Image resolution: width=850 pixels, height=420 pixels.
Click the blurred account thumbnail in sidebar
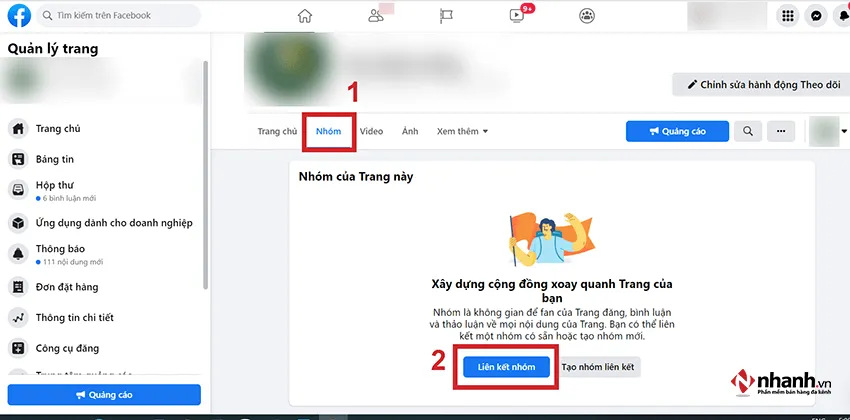21,80
